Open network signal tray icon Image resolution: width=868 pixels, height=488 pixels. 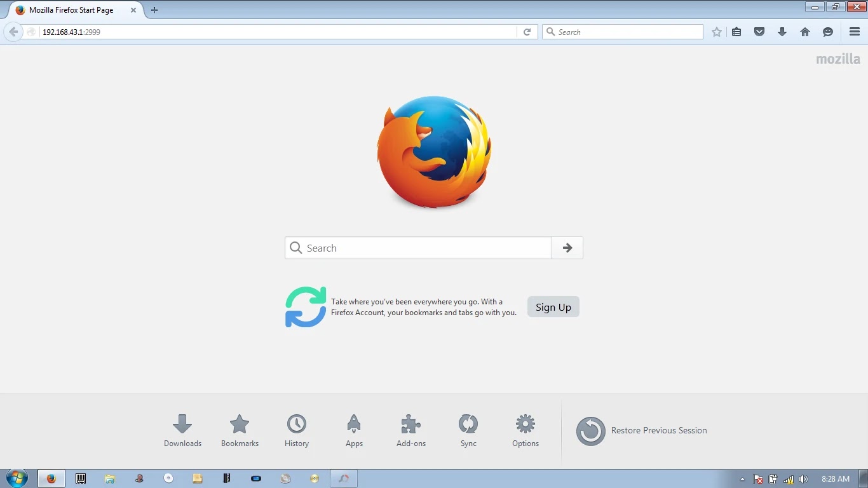click(789, 479)
